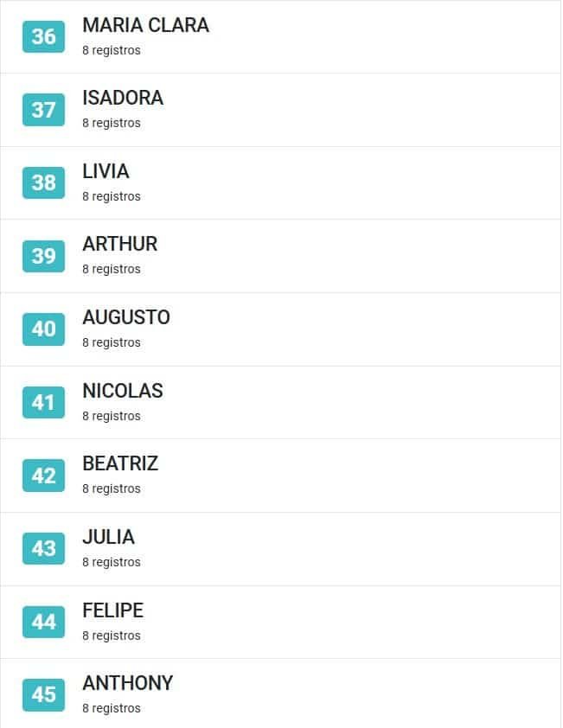Click '8 registros' under JULIA
The width and height of the screenshot is (563, 728).
pyautogui.click(x=112, y=562)
